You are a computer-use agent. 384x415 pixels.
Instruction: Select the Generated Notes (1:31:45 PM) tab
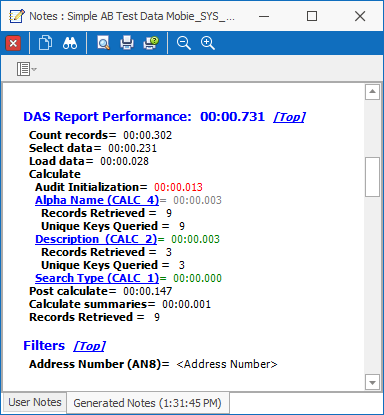pyautogui.click(x=147, y=403)
